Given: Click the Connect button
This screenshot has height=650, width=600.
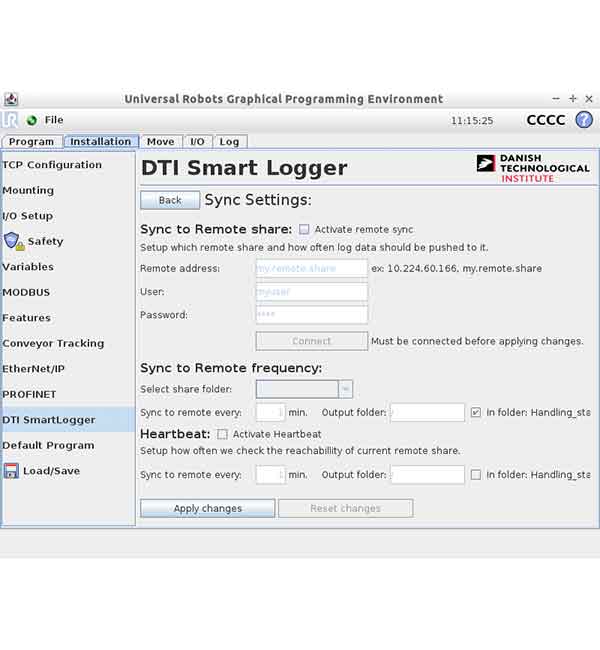Looking at the screenshot, I should pyautogui.click(x=312, y=341).
